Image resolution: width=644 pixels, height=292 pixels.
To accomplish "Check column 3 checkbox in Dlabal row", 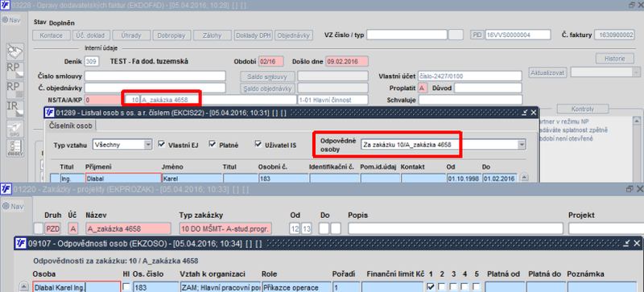I will [x=453, y=286].
